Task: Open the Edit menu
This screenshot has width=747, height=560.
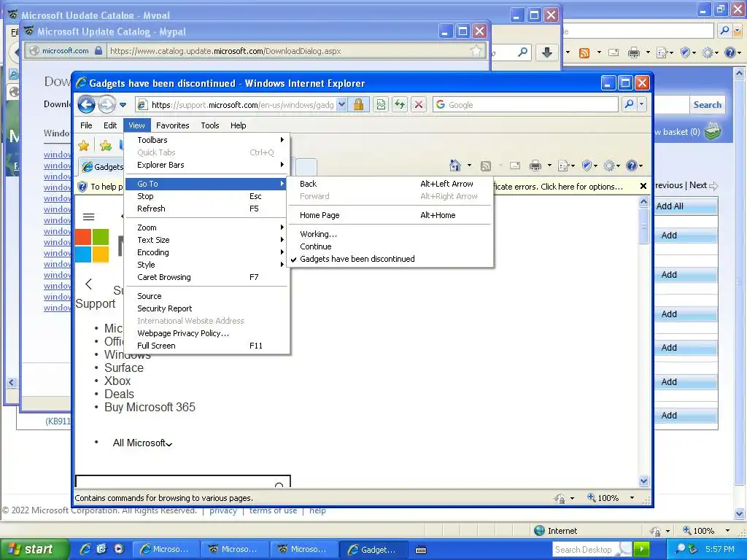Action: [x=110, y=125]
